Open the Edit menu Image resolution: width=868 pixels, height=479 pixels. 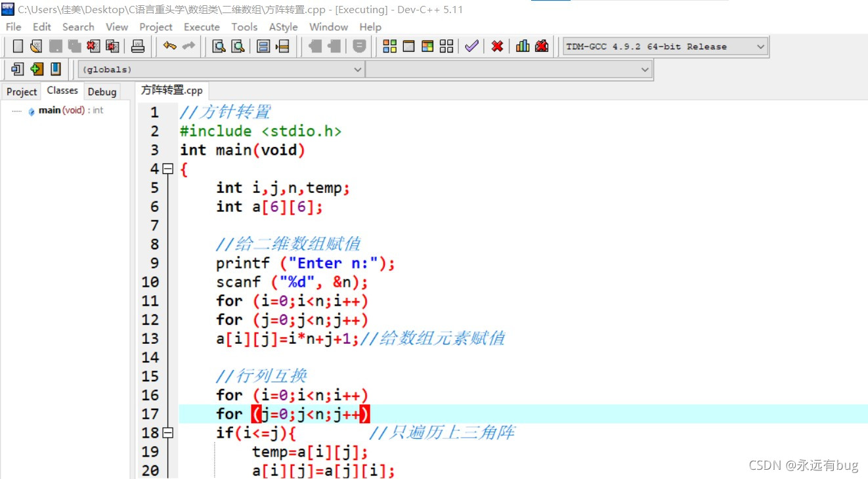pyautogui.click(x=42, y=27)
